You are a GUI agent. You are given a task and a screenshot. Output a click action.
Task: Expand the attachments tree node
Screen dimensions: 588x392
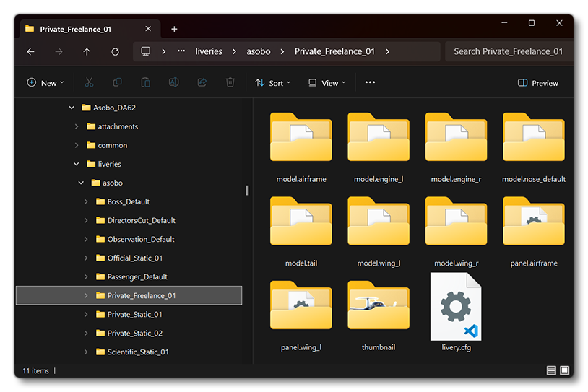77,126
